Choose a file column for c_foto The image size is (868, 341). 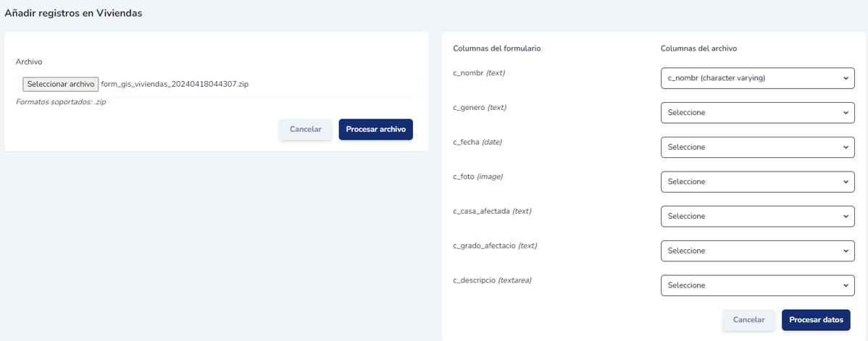pos(757,182)
